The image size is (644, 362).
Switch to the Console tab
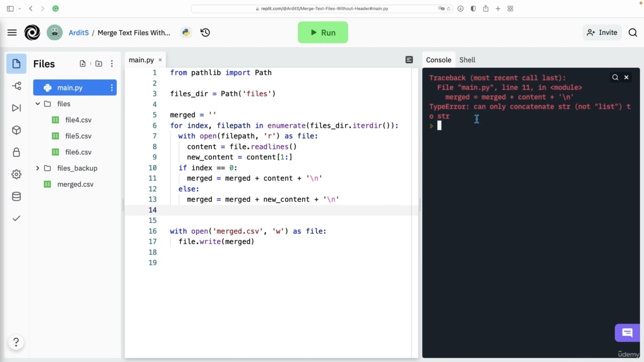439,60
